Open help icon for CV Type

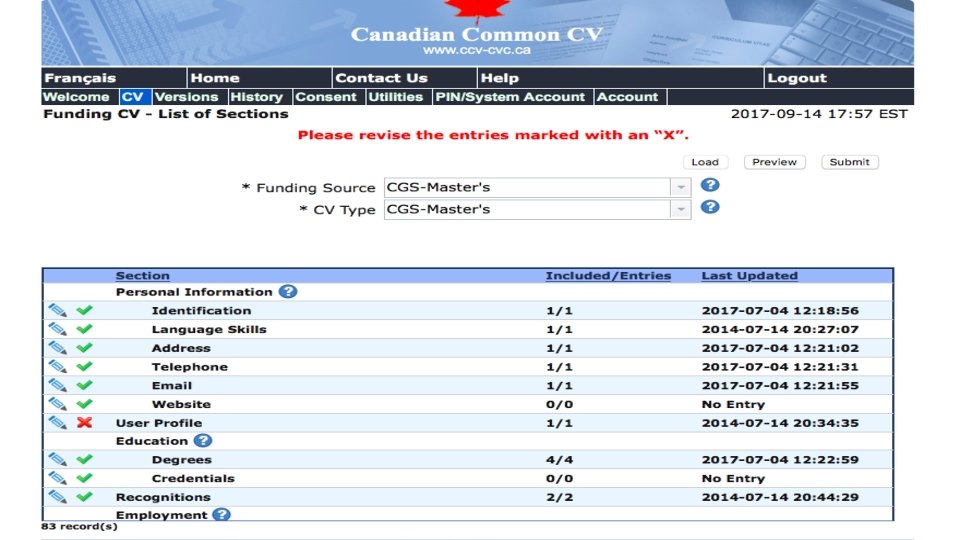pyautogui.click(x=710, y=207)
